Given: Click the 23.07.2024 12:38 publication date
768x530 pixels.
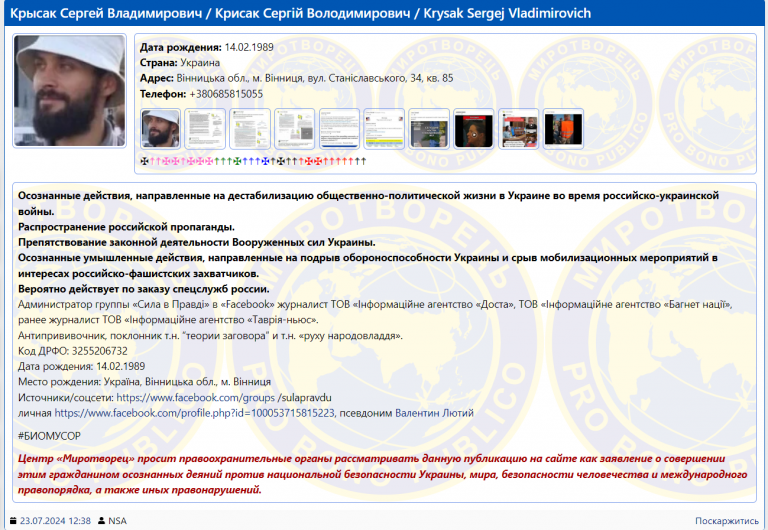Looking at the screenshot, I should pyautogui.click(x=55, y=521).
